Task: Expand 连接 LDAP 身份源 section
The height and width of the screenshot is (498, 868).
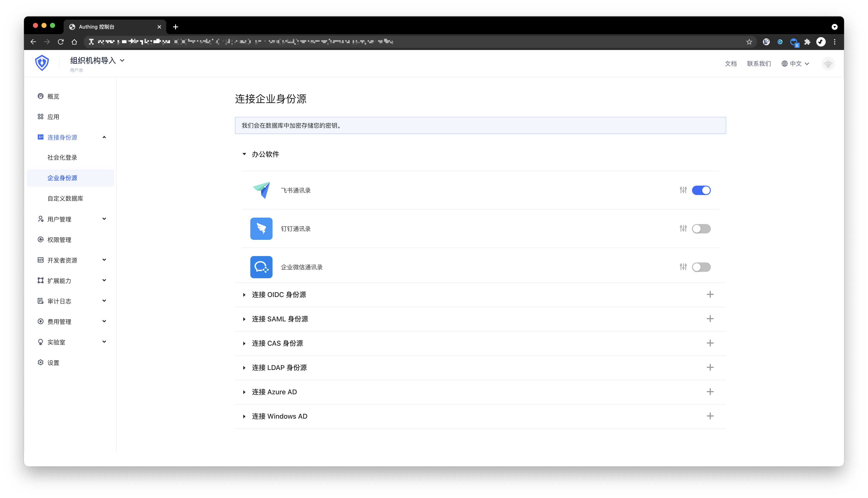Action: point(279,367)
